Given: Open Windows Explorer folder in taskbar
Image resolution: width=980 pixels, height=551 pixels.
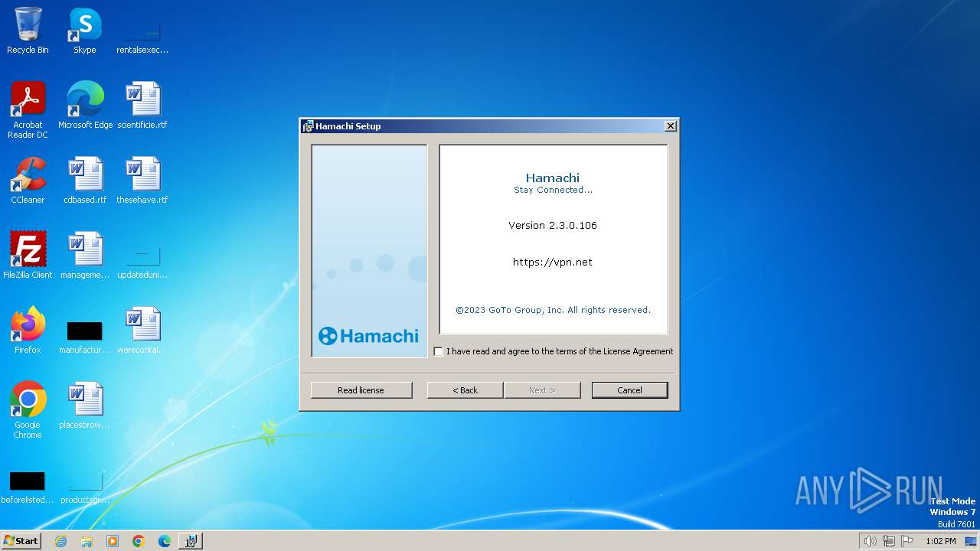Looking at the screenshot, I should click(x=87, y=541).
